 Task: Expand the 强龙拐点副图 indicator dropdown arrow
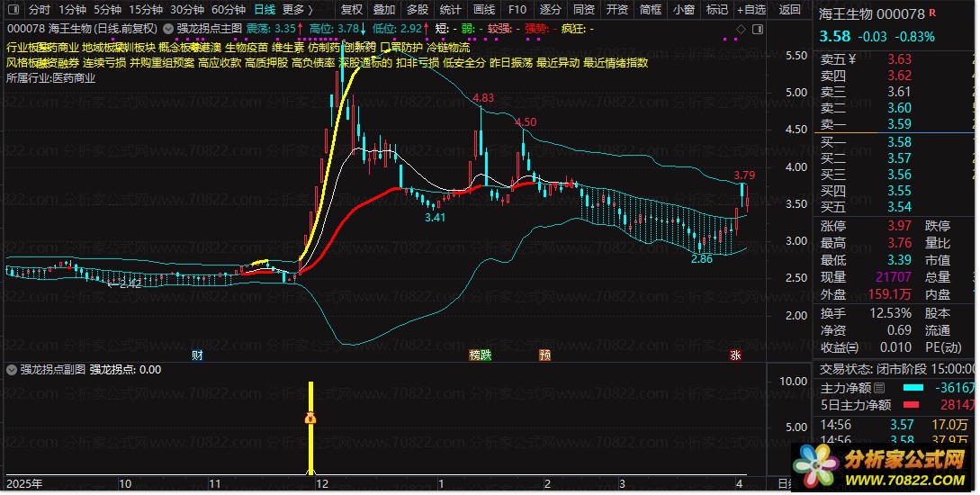12,370
